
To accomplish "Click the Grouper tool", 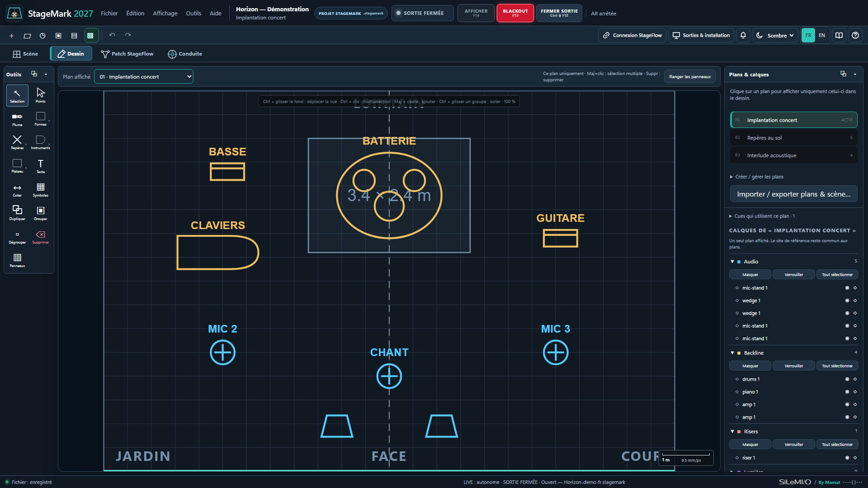I will coord(41,213).
